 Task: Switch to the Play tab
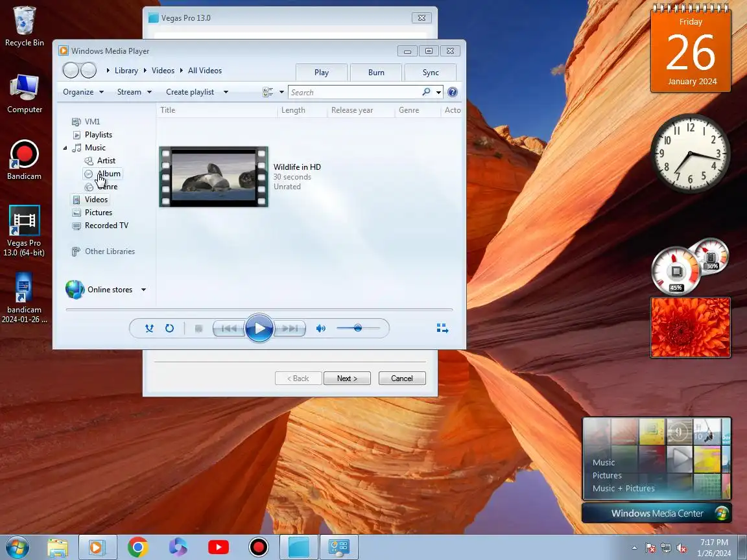click(x=322, y=73)
